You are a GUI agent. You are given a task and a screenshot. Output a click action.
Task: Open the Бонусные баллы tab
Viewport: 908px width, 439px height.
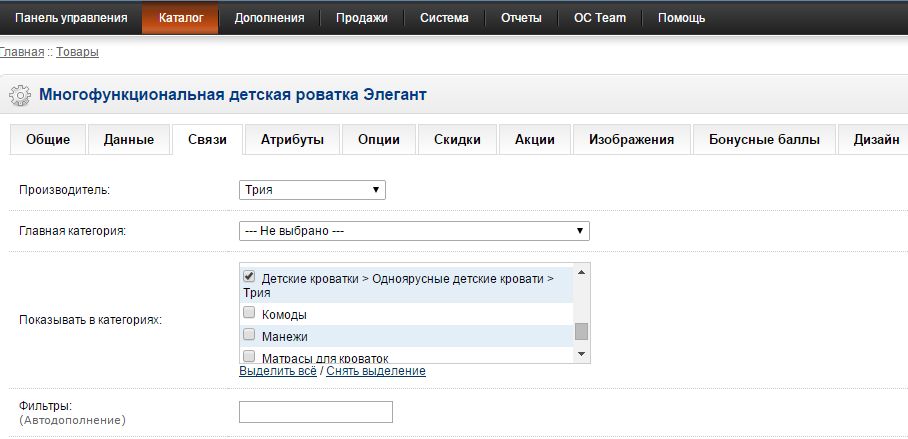(x=764, y=140)
